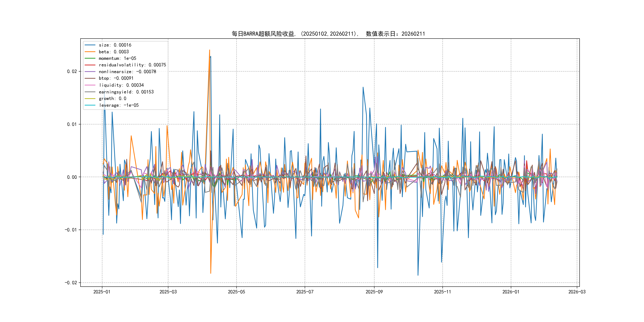
Task: Click the momentum legend green swatch
Action: 90,58
